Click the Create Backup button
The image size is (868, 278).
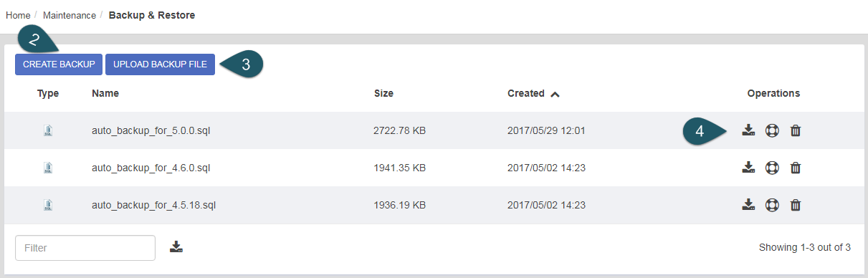coord(59,64)
